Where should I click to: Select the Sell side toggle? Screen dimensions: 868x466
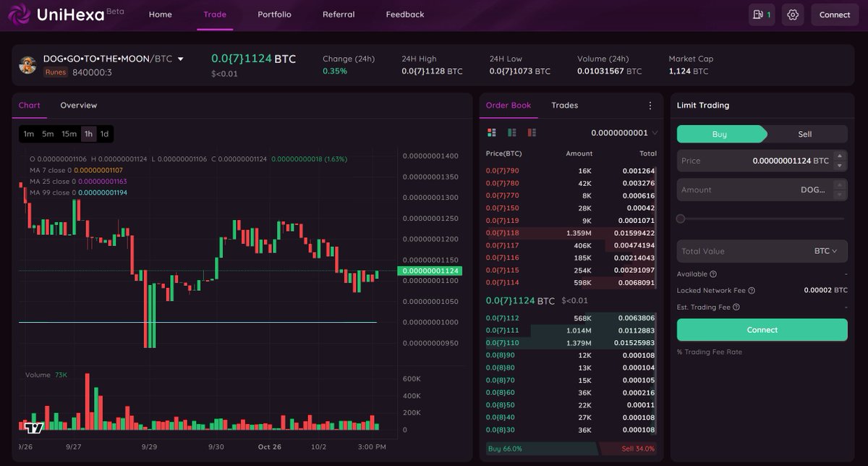coord(805,134)
